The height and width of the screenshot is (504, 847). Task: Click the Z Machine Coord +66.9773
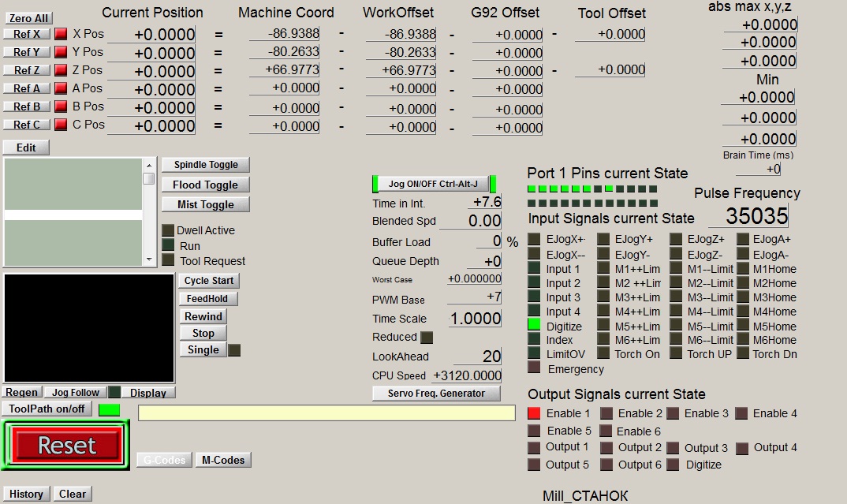pos(285,69)
